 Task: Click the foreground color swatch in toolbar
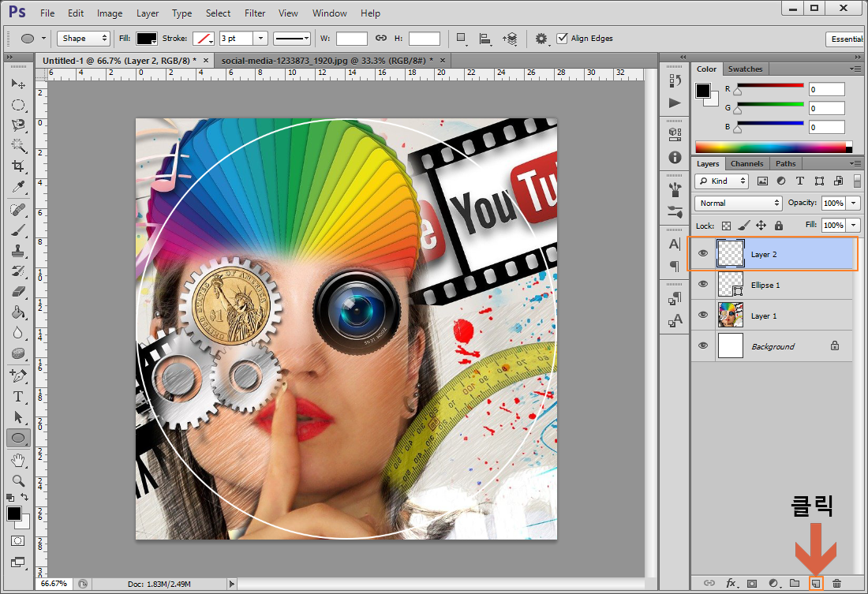click(x=14, y=514)
